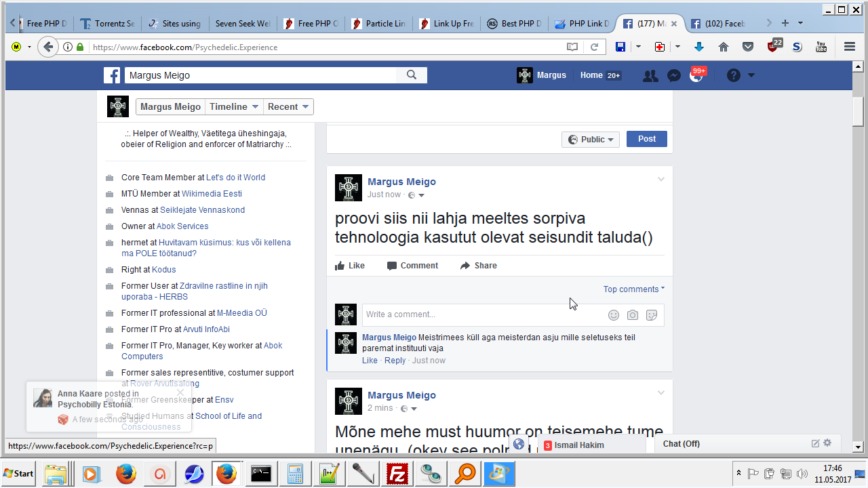
Task: Click the browser Back arrow button
Action: (x=47, y=47)
